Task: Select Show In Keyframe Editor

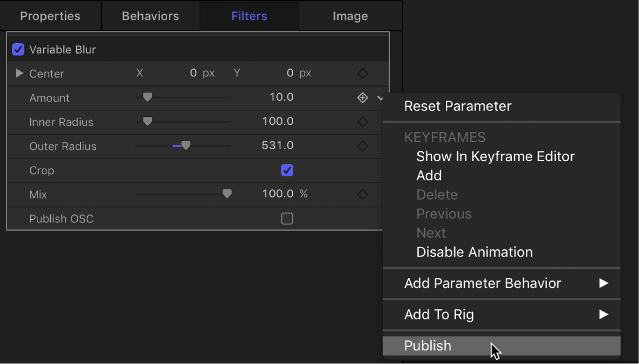Action: pyautogui.click(x=495, y=156)
